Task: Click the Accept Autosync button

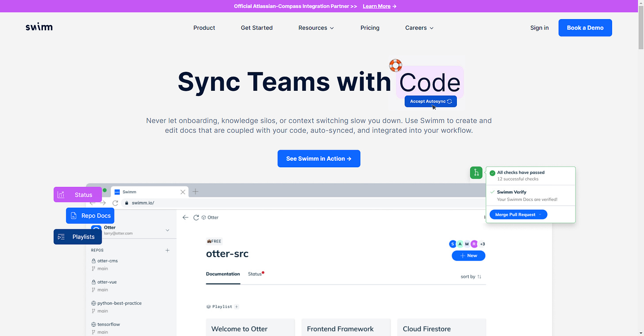Action: click(x=430, y=101)
